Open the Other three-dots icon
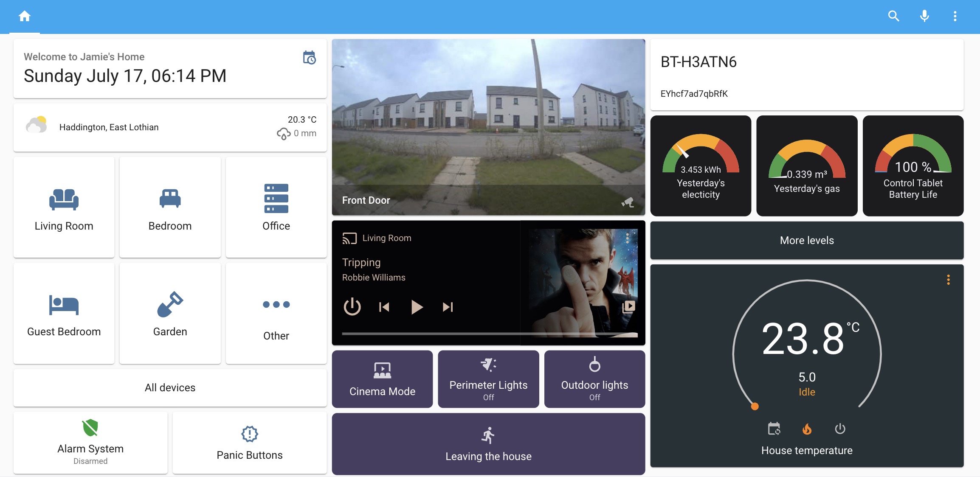Screen dimensions: 980x477 [276, 304]
